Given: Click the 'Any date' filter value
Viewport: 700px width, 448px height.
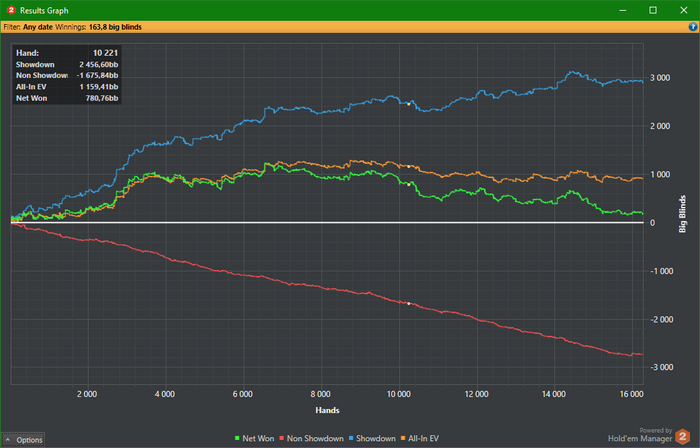Looking at the screenshot, I should click(x=38, y=27).
